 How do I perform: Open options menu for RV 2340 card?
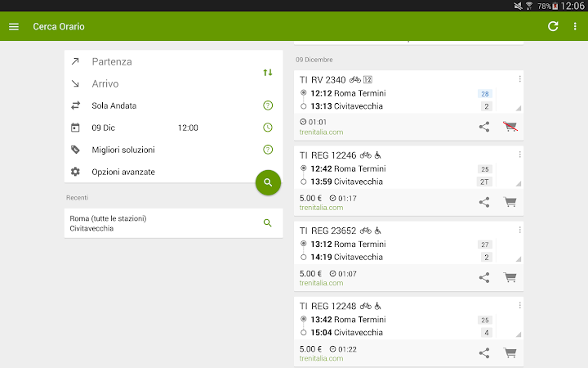[x=519, y=79]
